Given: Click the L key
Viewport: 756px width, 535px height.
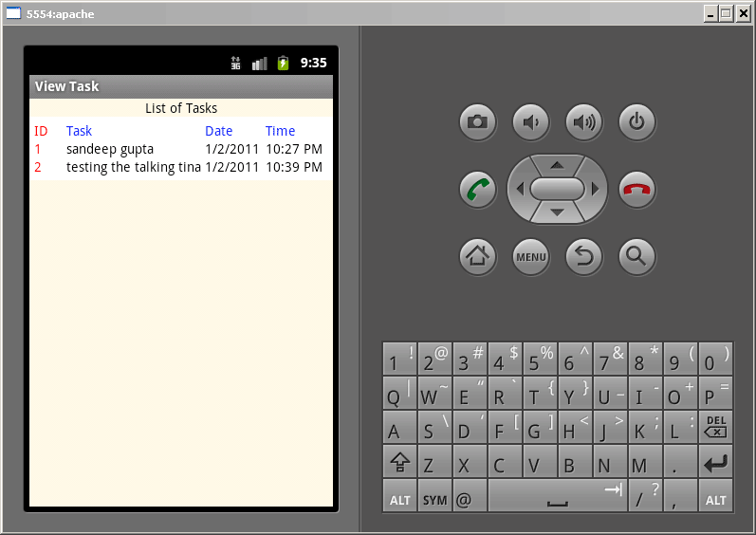Looking at the screenshot, I should pos(680,427).
